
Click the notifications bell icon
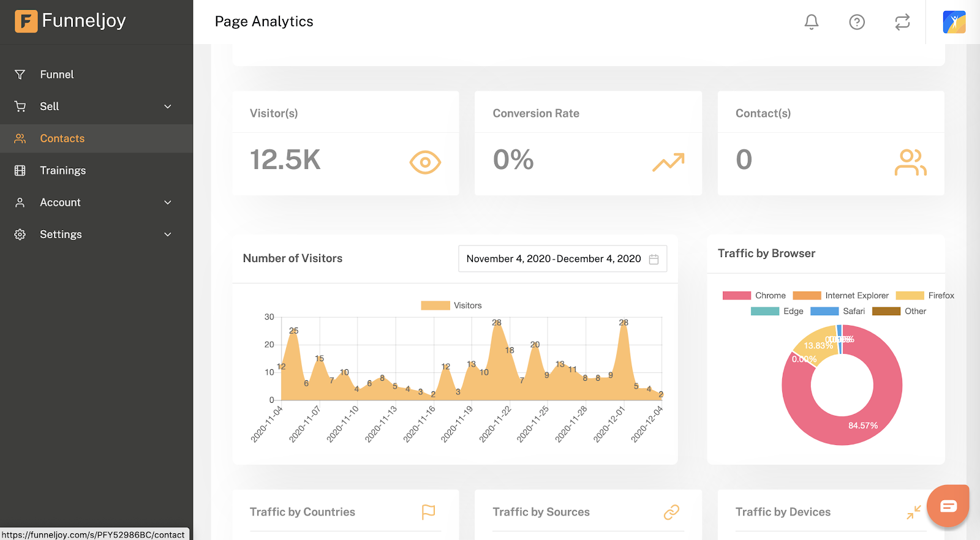(x=811, y=22)
